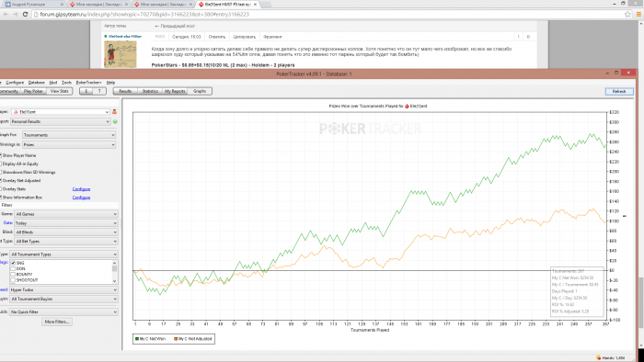Click the forum Ответить reply link

tap(217, 37)
